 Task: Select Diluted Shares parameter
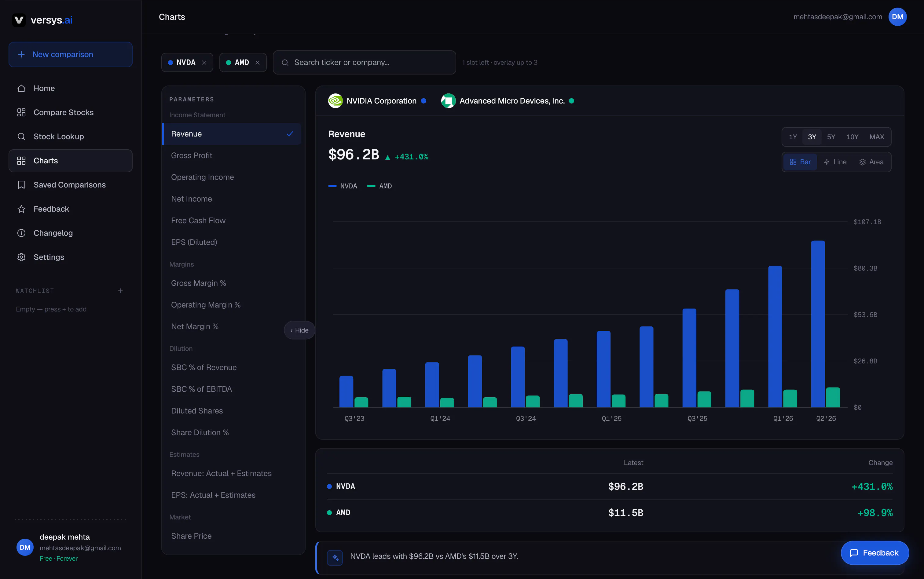[232, 411]
